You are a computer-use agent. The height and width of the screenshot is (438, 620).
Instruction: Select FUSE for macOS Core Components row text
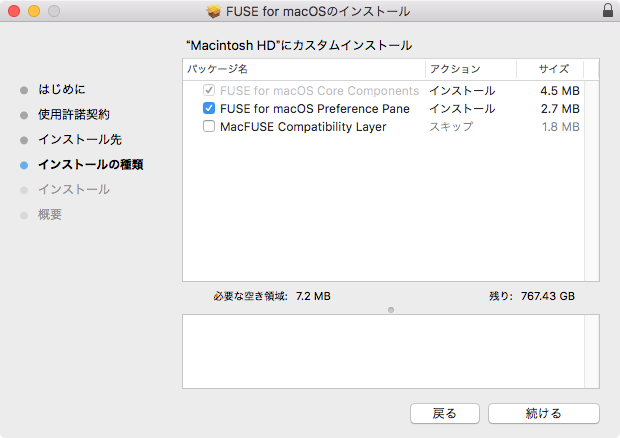point(319,91)
